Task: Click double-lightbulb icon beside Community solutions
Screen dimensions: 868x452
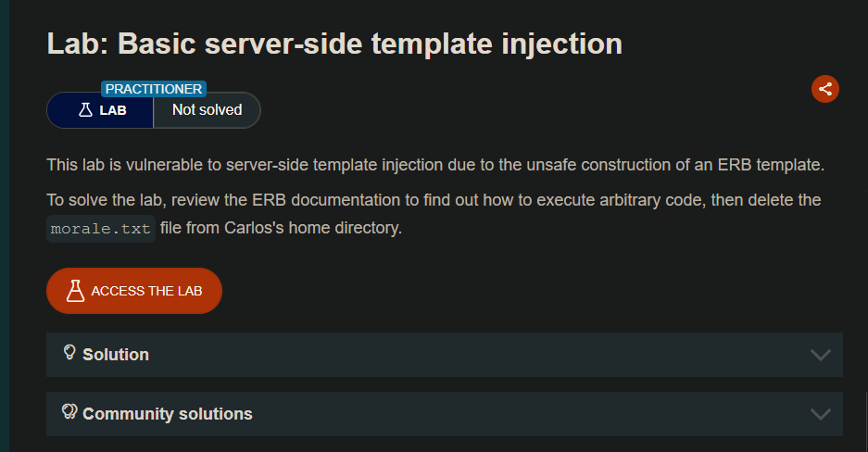Action: (x=69, y=412)
